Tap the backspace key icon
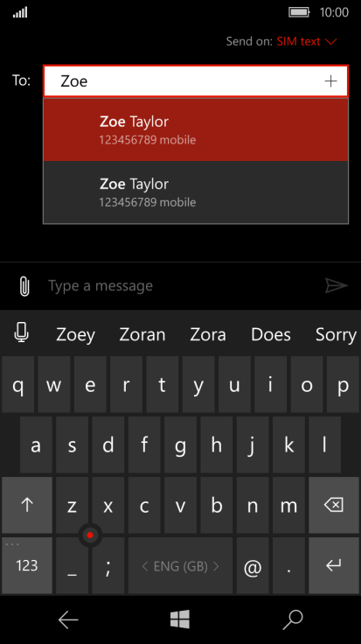The image size is (361, 644). [x=334, y=505]
